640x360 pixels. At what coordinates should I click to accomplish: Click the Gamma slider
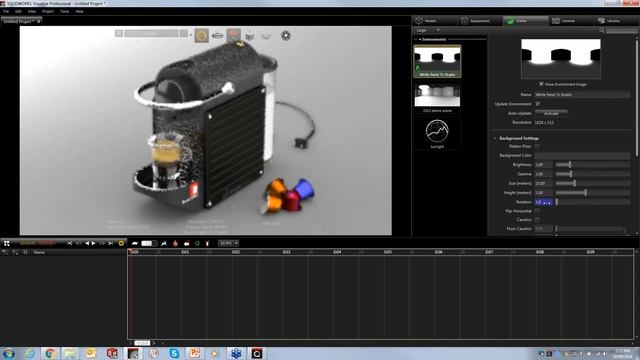[x=593, y=174]
